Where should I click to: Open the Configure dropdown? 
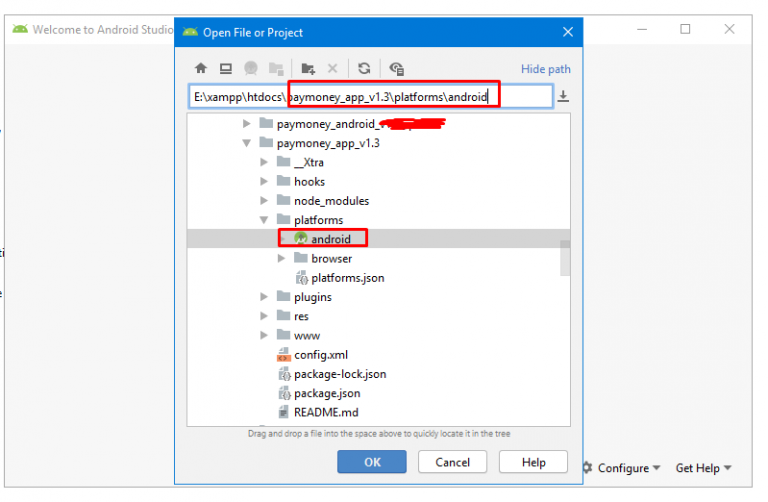pyautogui.click(x=622, y=468)
